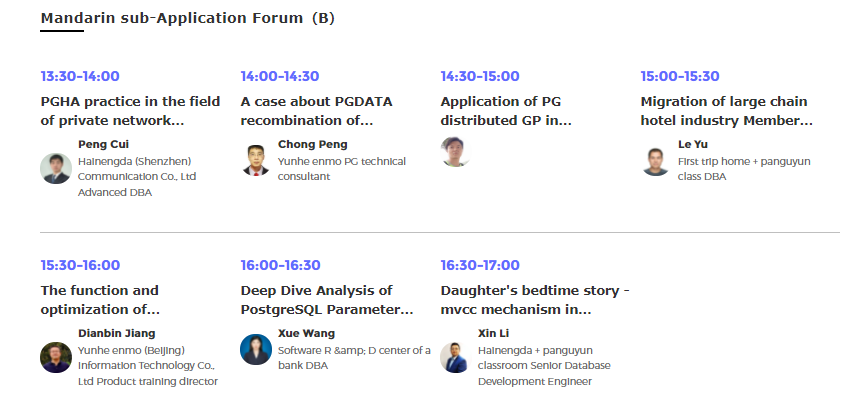Open the Deep Dive Analysis of PostgreSQL Parameter talk
This screenshot has width=855, height=413.
coord(327,300)
